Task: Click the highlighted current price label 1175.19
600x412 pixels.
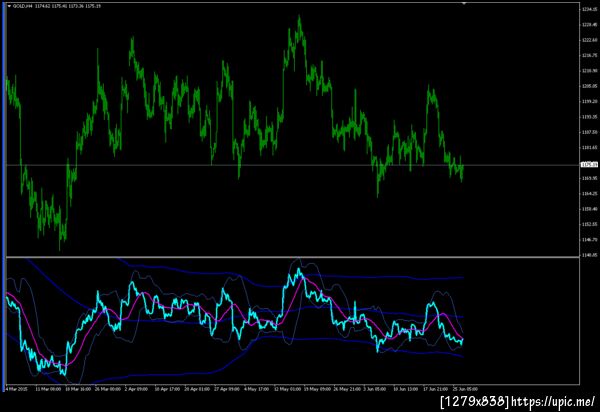Action: [x=589, y=165]
